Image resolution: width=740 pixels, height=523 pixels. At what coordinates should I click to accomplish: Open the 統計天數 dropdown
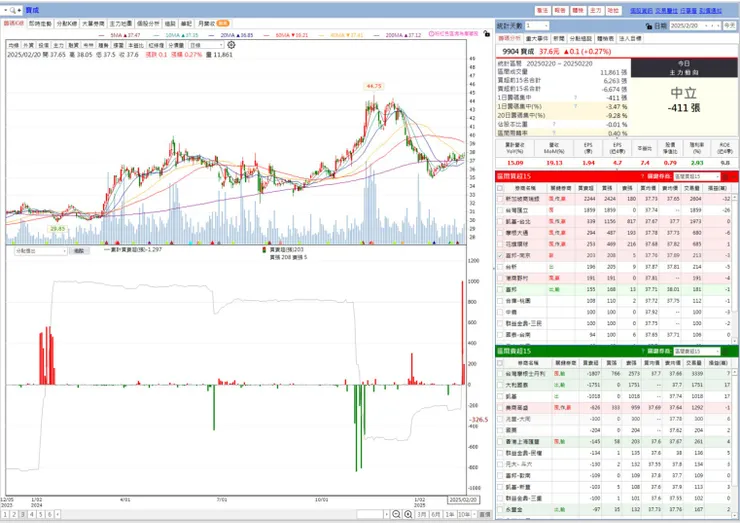click(537, 25)
